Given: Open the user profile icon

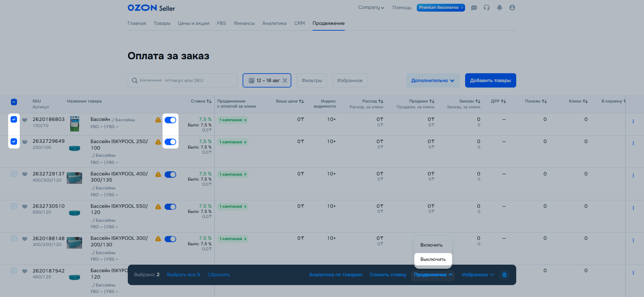Looking at the screenshot, I should [x=512, y=8].
